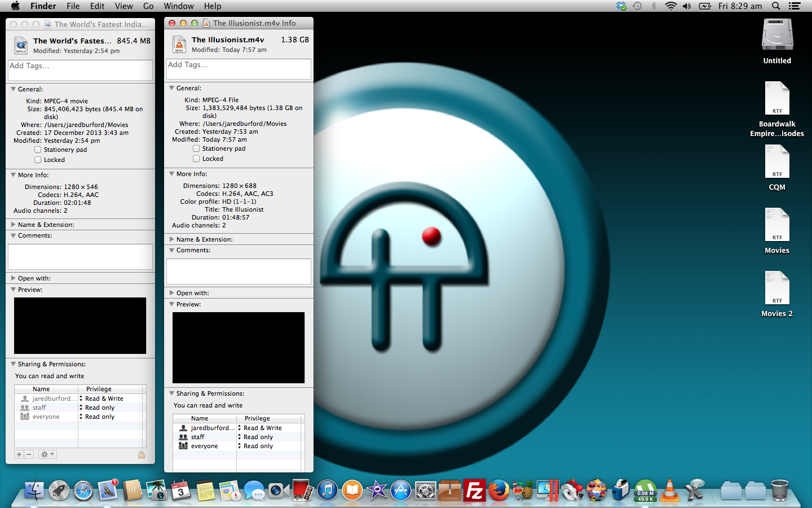Open iMovie star icon in Dock
The image size is (812, 508).
tap(377, 490)
